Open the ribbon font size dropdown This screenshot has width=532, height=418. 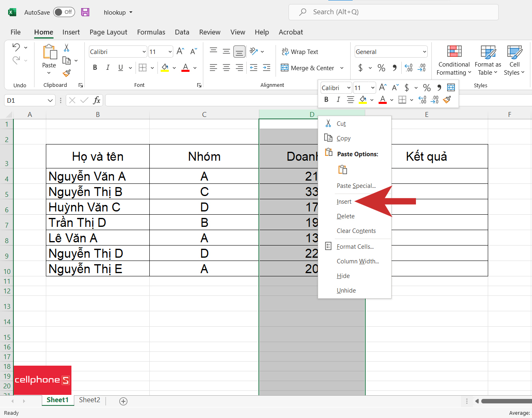[170, 52]
